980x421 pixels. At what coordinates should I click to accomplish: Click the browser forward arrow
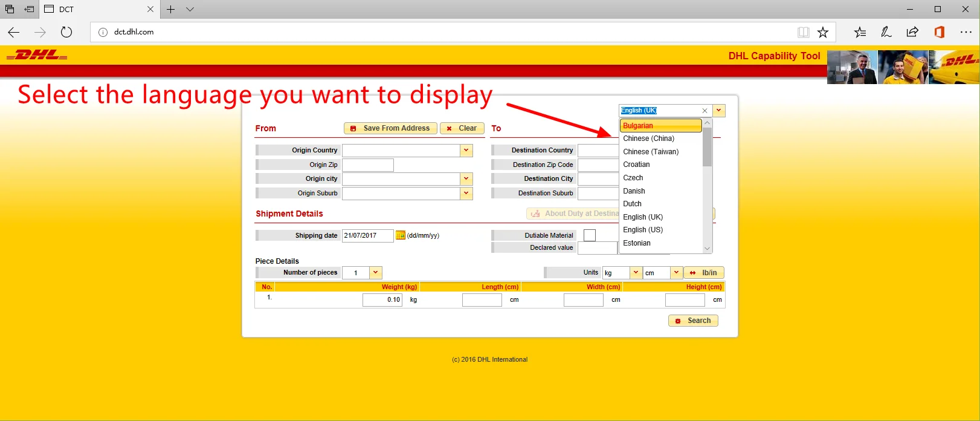(x=40, y=32)
